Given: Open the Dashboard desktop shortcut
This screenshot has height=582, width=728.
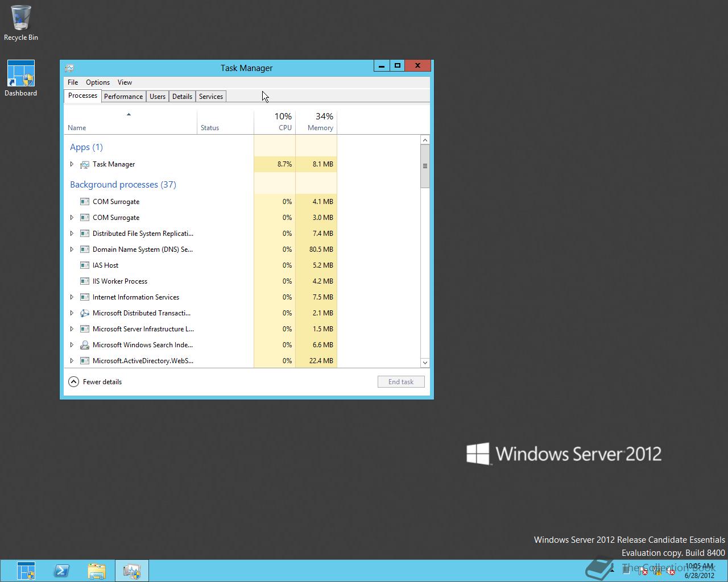Looking at the screenshot, I should pos(21,78).
